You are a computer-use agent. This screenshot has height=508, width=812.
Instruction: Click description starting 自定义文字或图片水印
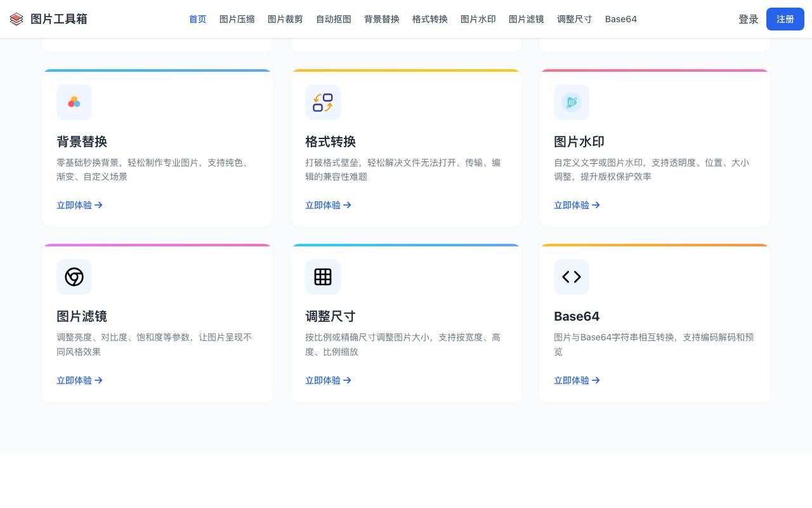pyautogui.click(x=652, y=170)
